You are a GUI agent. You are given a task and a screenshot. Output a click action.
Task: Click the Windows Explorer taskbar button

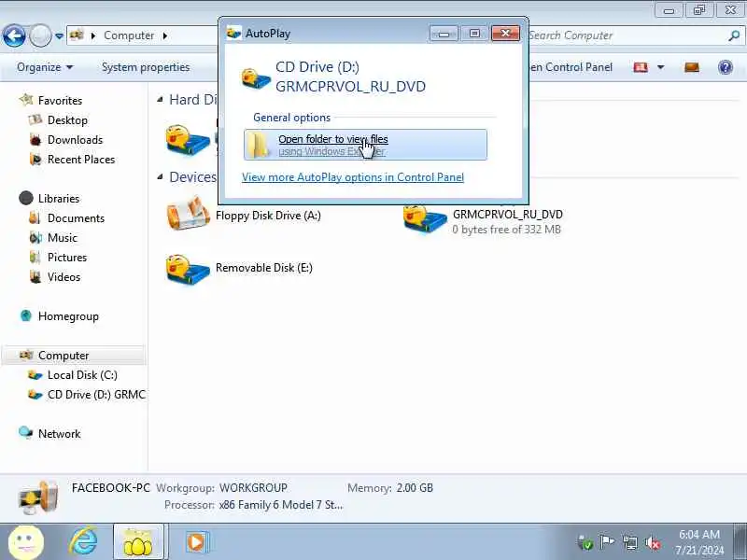click(x=138, y=542)
